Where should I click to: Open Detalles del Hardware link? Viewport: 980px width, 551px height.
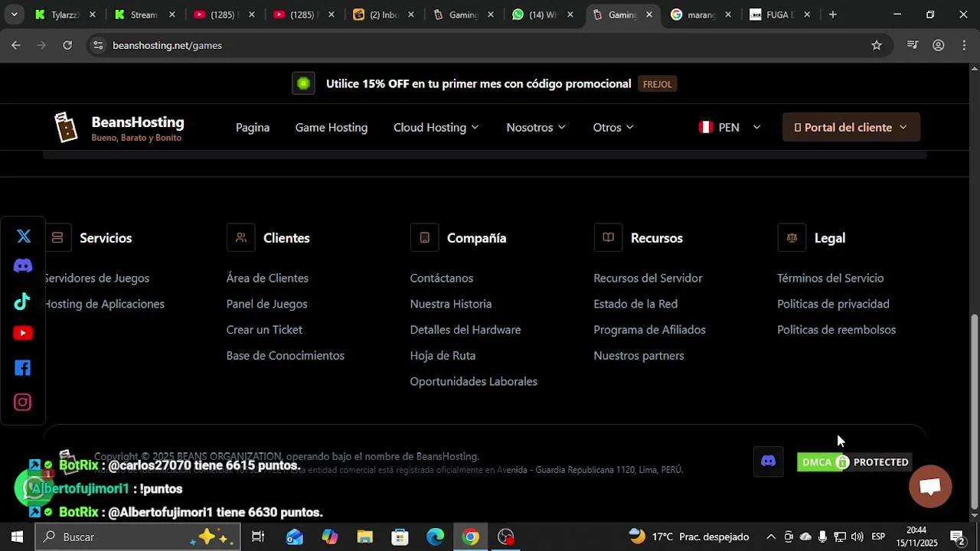pyautogui.click(x=465, y=330)
